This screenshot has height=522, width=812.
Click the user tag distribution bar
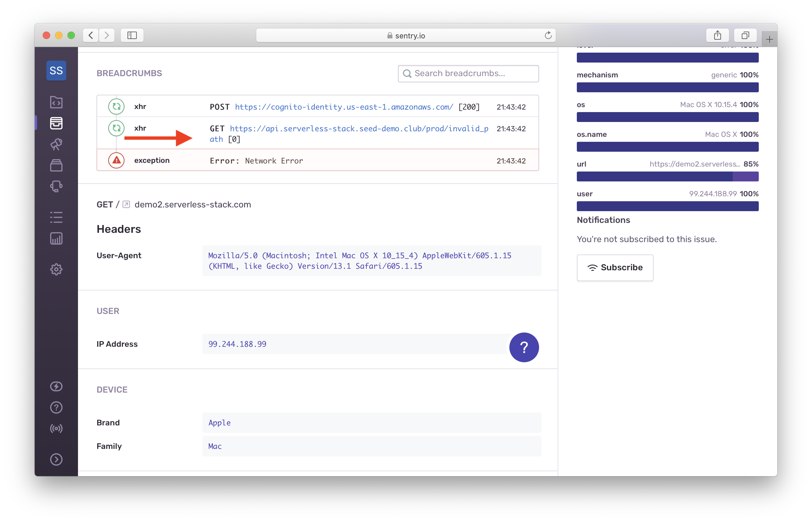click(x=667, y=206)
